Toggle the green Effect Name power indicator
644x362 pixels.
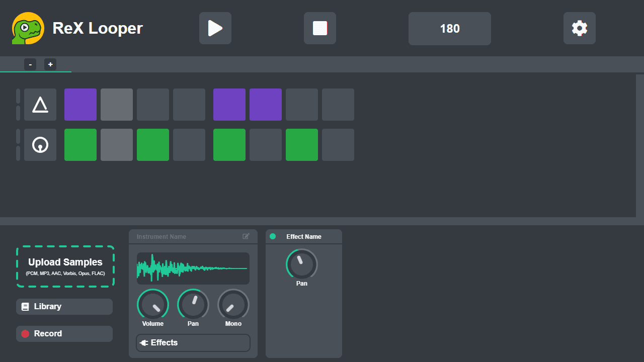[273, 236]
